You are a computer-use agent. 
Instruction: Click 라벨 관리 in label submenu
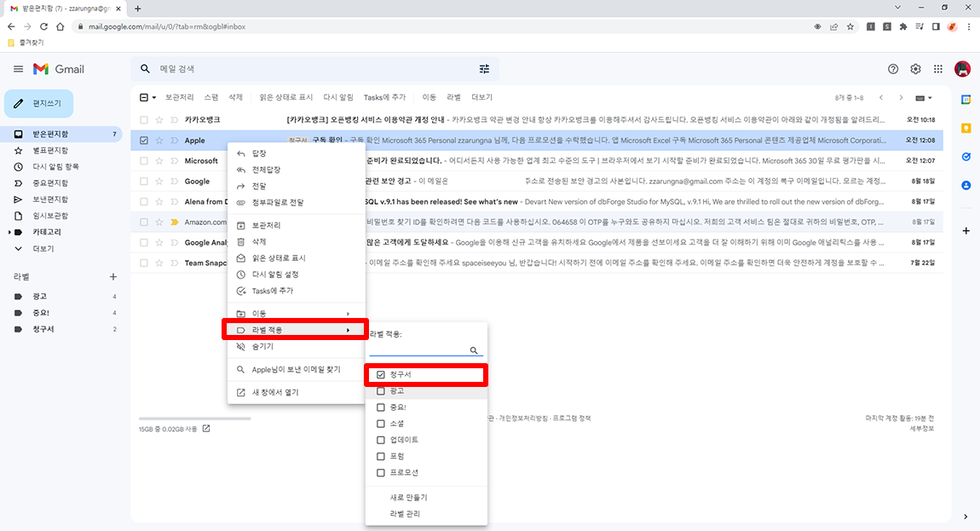(x=405, y=513)
